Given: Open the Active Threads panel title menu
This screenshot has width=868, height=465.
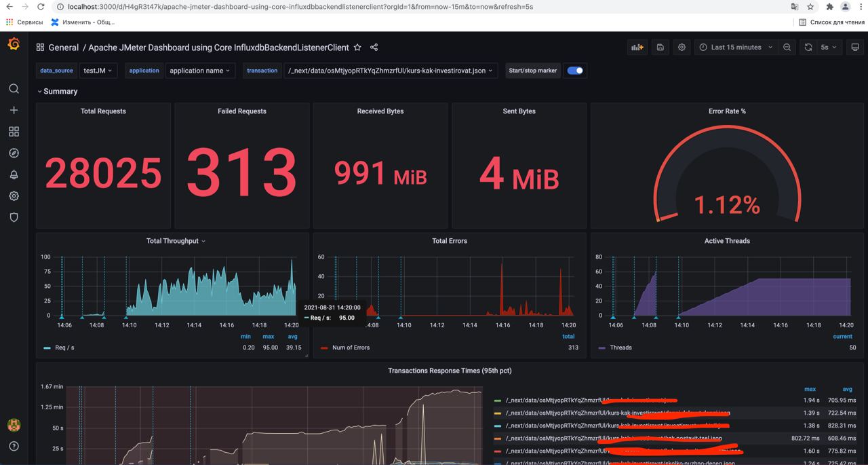Looking at the screenshot, I should coord(727,241).
